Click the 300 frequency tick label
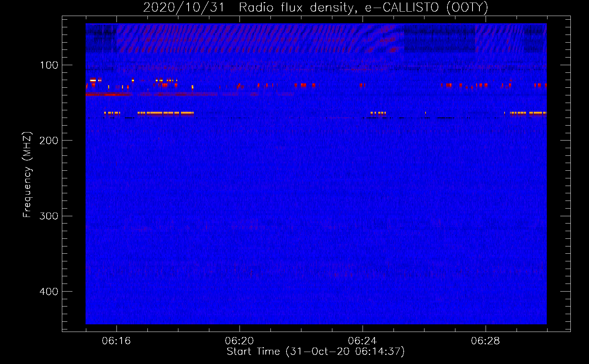589x364 pixels. coord(49,216)
